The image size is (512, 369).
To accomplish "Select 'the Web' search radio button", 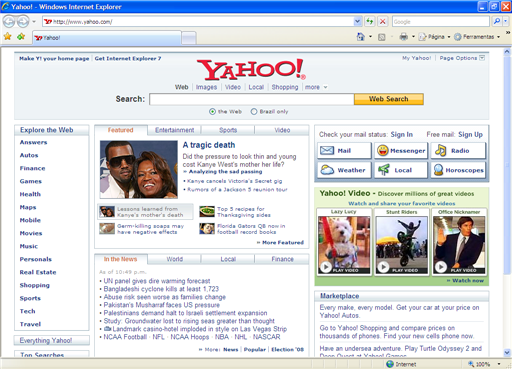I will 212,111.
